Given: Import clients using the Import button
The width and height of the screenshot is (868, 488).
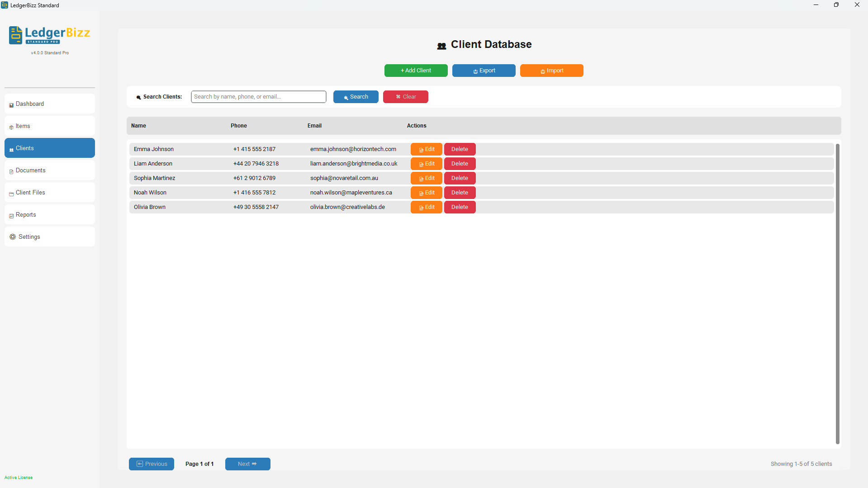Looking at the screenshot, I should pos(551,71).
